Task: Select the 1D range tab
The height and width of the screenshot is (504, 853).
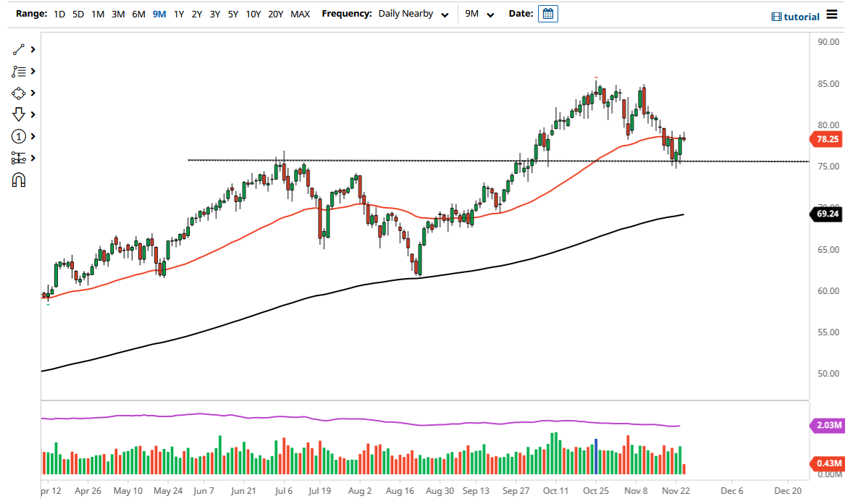Action: [59, 14]
